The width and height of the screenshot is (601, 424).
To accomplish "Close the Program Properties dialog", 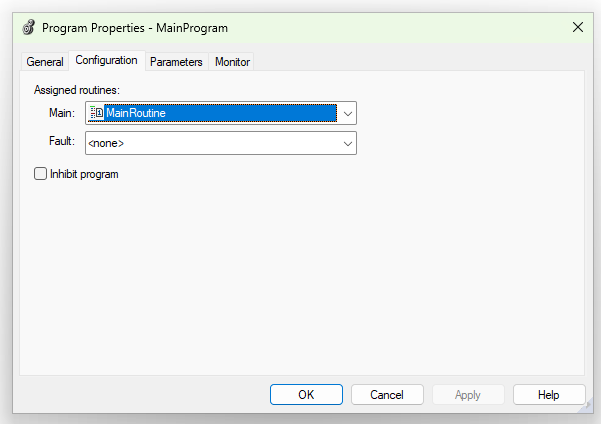I will pos(578,27).
